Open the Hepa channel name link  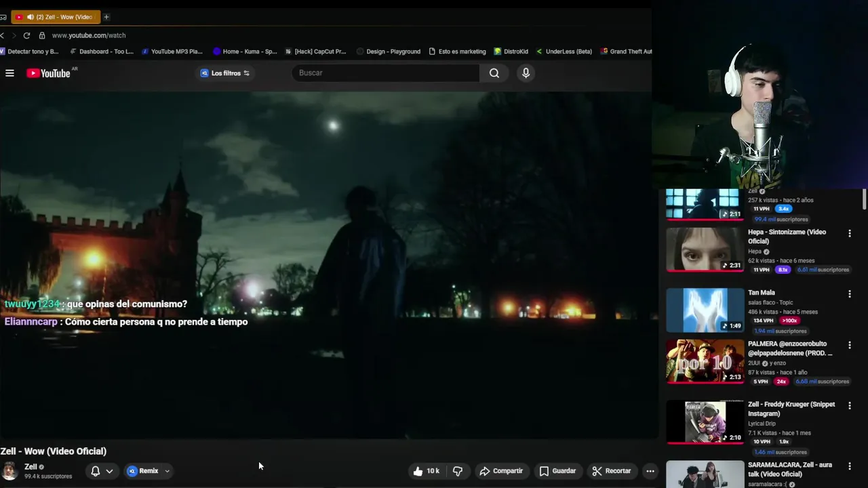[755, 251]
